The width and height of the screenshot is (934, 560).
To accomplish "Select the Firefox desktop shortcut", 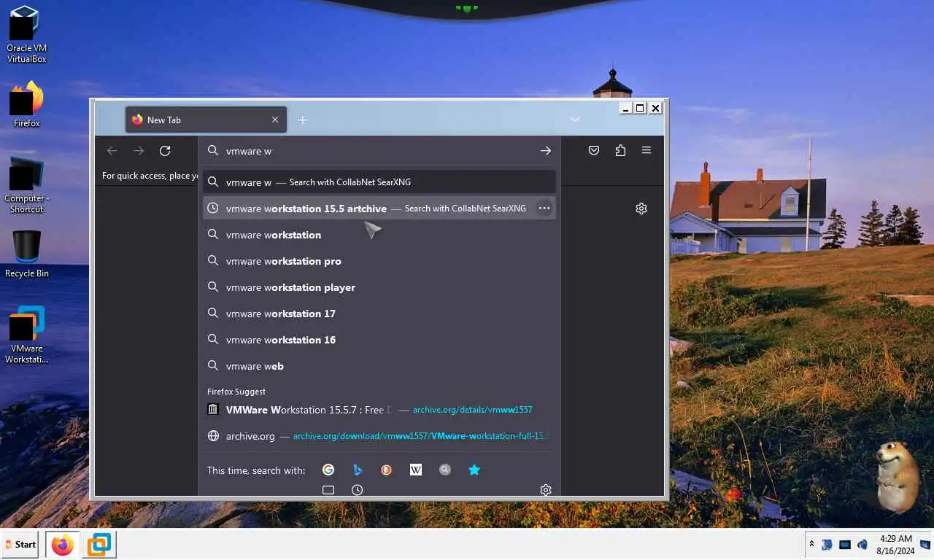I will tap(26, 105).
